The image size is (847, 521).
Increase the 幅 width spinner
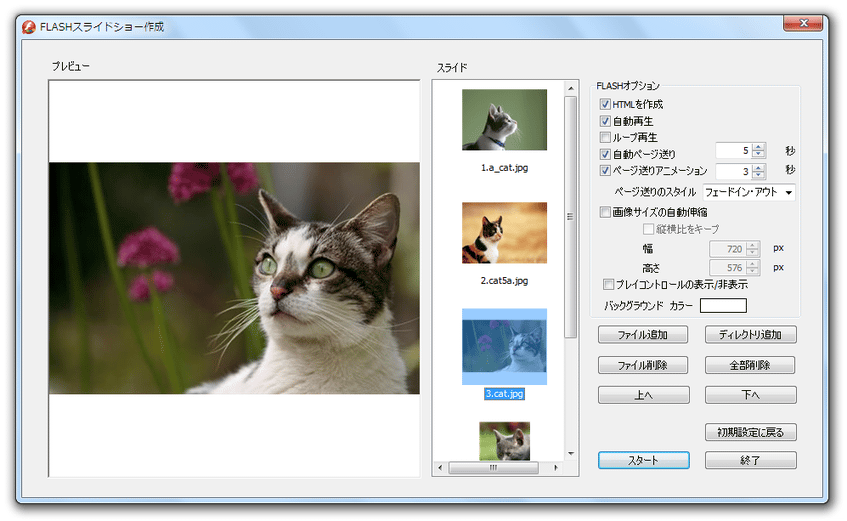[x=752, y=245]
